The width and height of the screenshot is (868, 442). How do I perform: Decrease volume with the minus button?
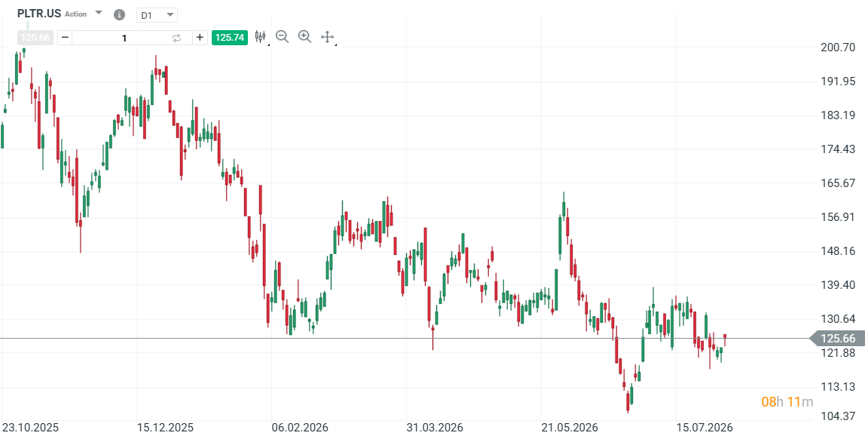[x=65, y=38]
